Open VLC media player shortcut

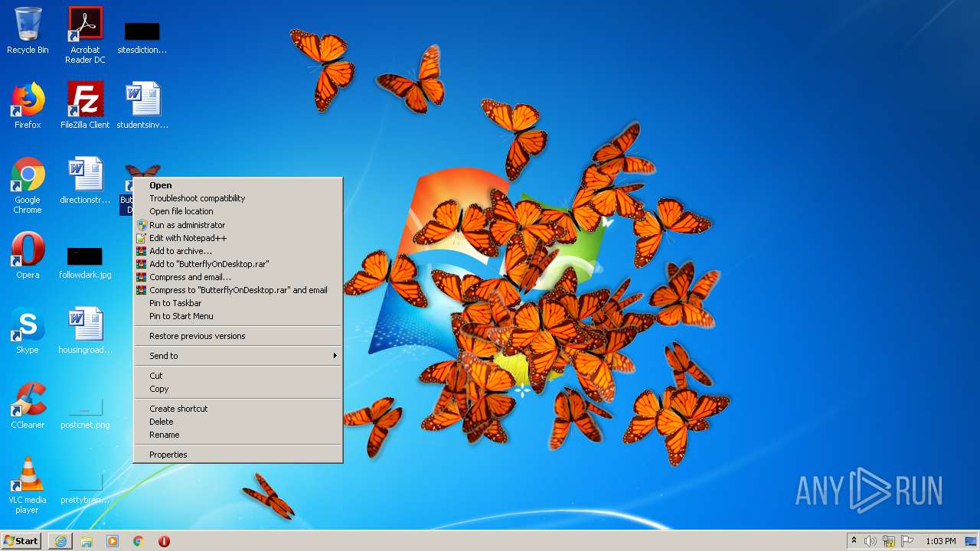pos(28,485)
